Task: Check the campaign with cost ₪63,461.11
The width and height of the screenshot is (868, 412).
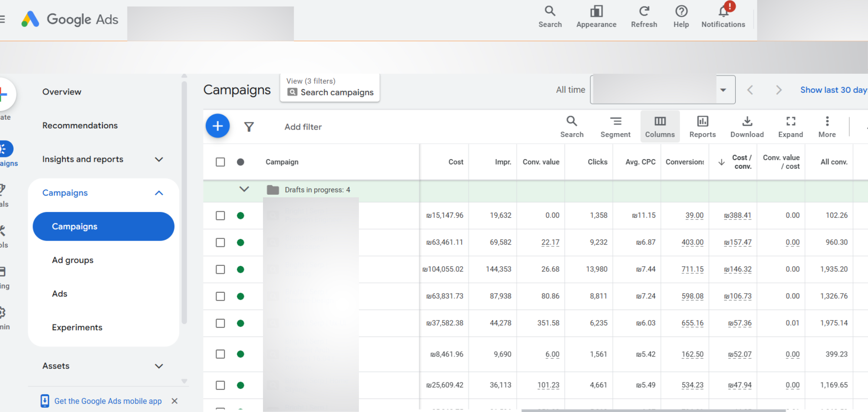Action: [220, 242]
